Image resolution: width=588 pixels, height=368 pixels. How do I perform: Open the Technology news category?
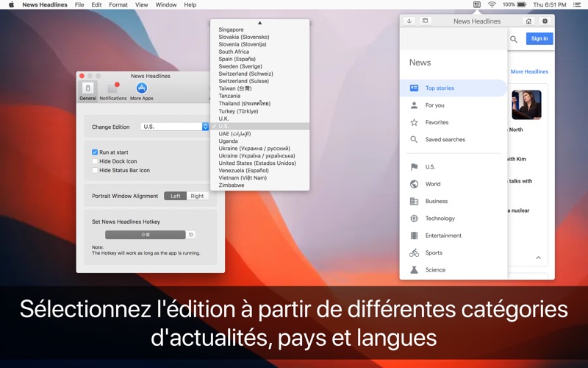453,218
